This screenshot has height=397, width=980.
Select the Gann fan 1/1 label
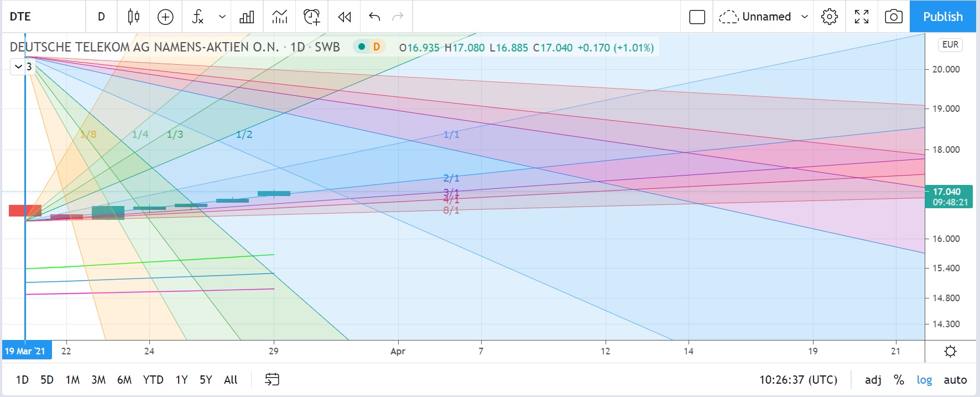pyautogui.click(x=451, y=135)
